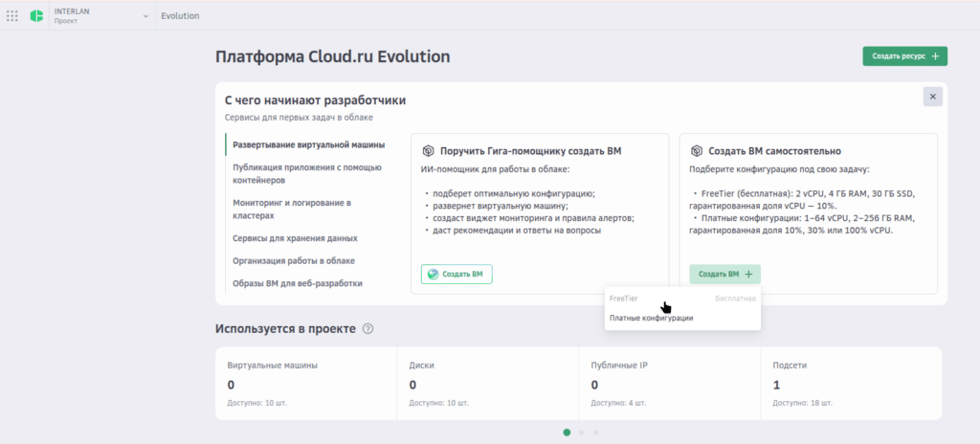Click the Giga-assistant Создать ВМ button
This screenshot has height=444, width=980.
457,274
